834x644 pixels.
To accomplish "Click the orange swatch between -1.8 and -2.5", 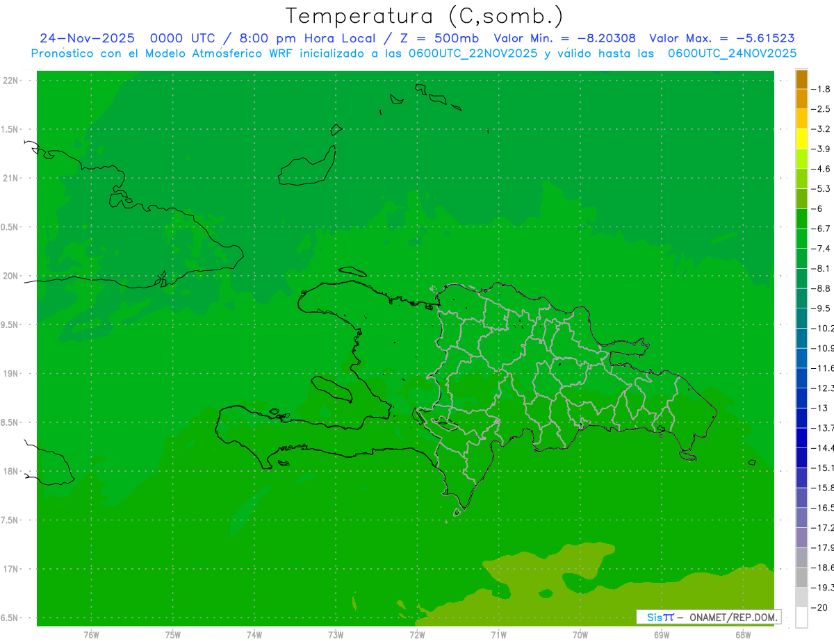I will (801, 99).
